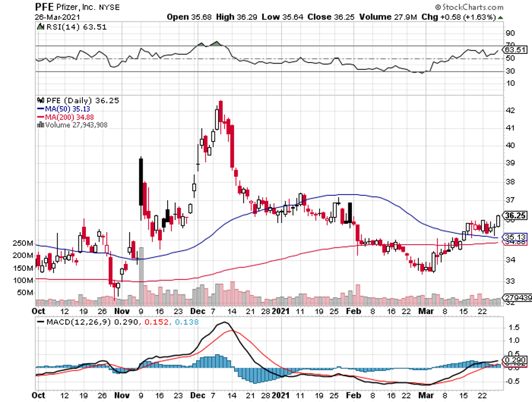
Task: Click the 42 price level on the axis
Action: [510, 111]
